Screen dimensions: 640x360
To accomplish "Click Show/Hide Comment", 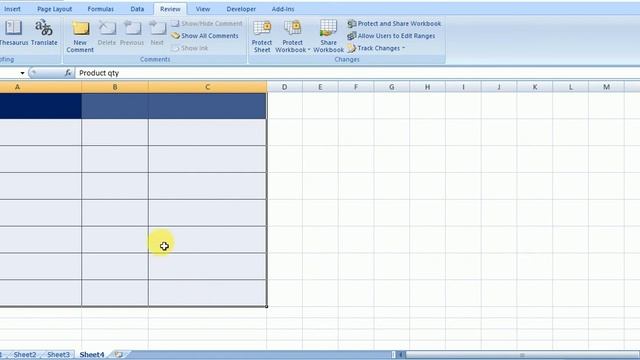I will [207, 24].
